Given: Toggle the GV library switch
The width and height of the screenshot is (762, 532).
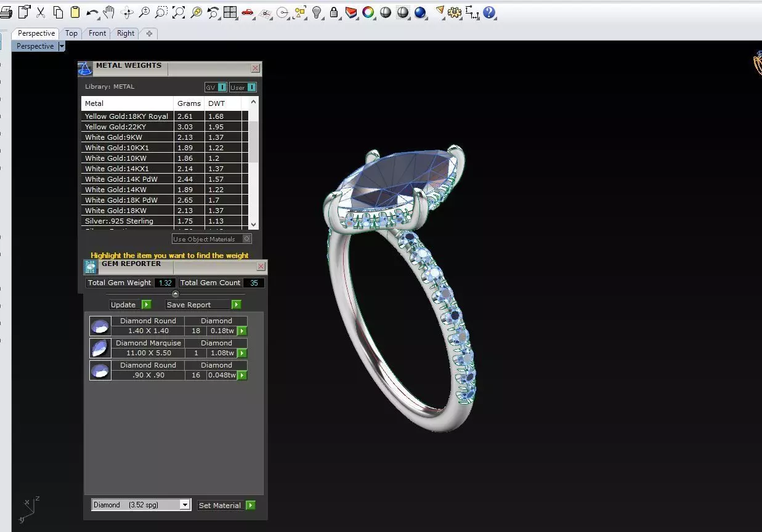Looking at the screenshot, I should pos(216,87).
